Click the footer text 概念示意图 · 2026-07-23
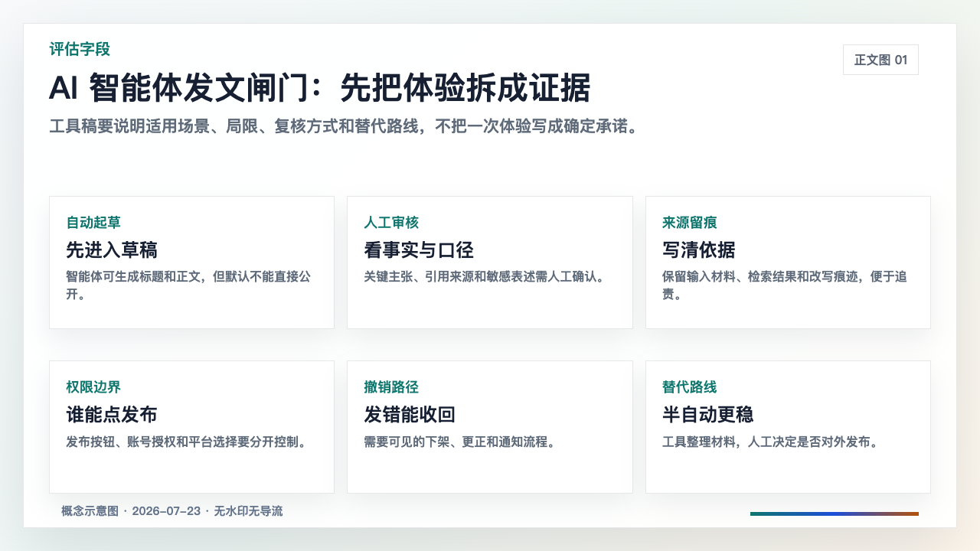 (x=172, y=510)
